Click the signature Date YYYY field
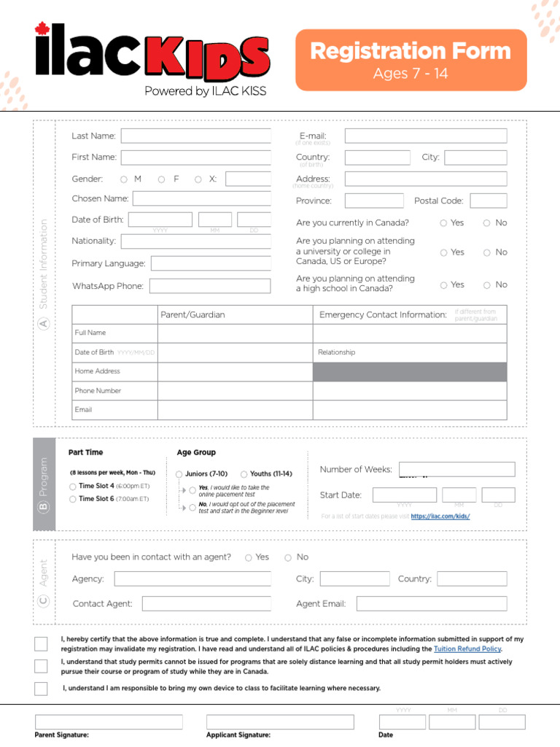The width and height of the screenshot is (560, 747). [x=402, y=721]
